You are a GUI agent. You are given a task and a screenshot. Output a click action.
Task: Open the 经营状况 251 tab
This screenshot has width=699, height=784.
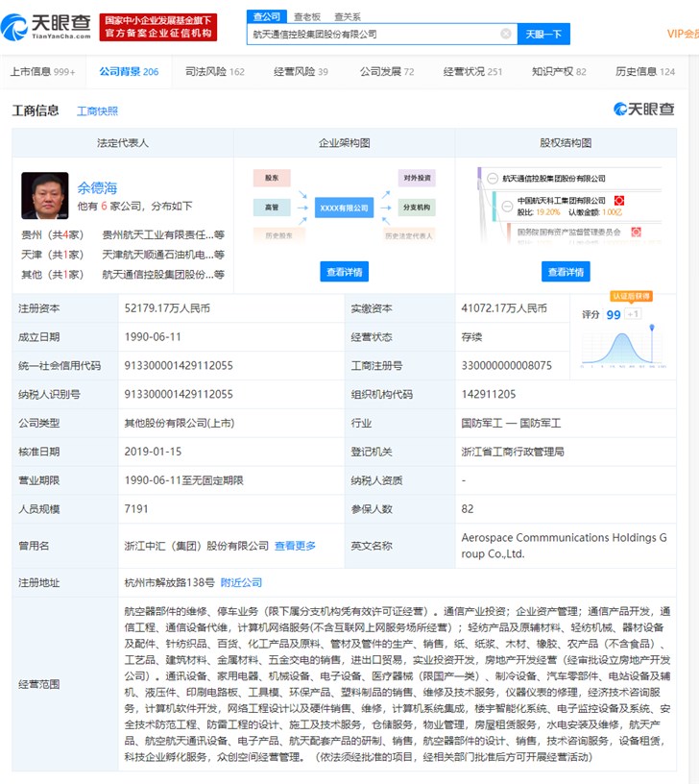click(x=472, y=71)
